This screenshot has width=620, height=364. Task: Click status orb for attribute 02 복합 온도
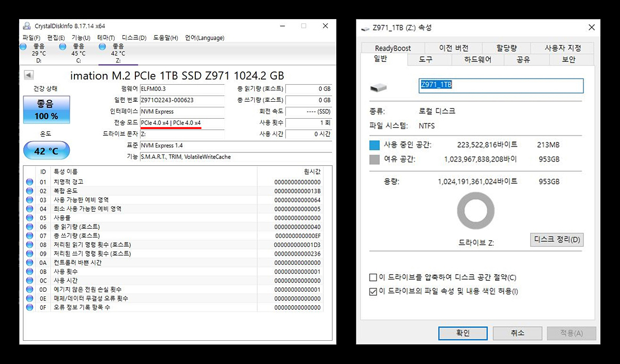(x=29, y=191)
